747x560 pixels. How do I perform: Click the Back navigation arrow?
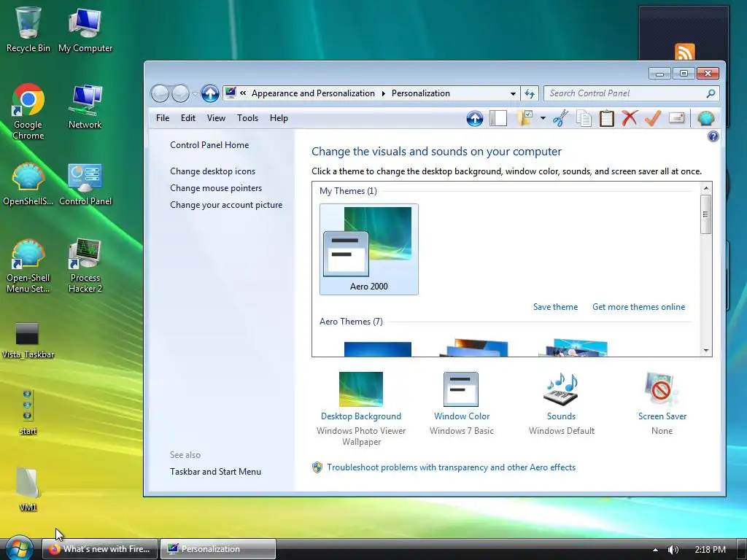point(160,93)
